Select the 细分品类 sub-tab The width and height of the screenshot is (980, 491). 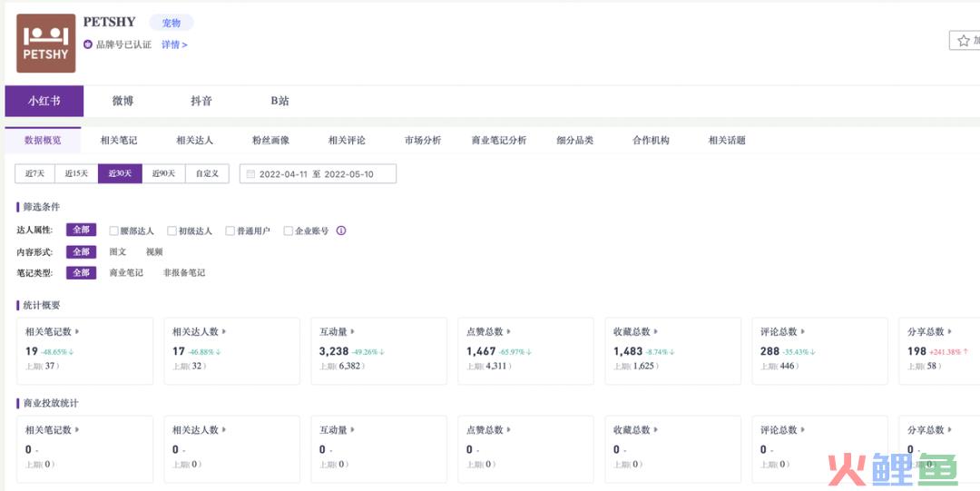pos(575,140)
